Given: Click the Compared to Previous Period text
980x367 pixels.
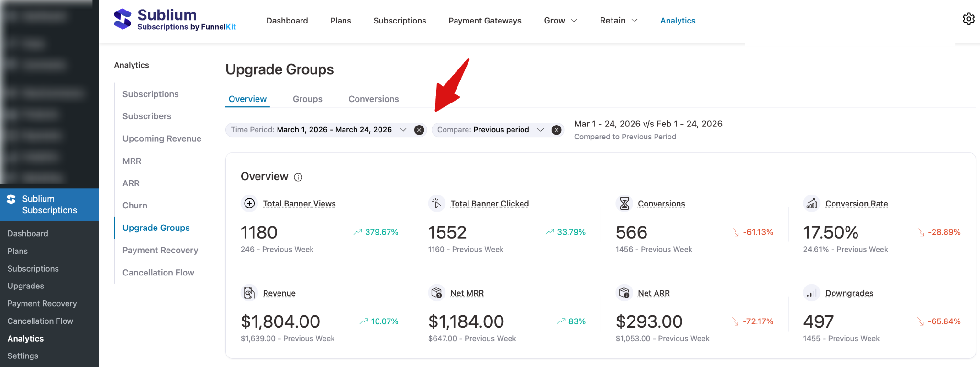Looking at the screenshot, I should pos(625,137).
